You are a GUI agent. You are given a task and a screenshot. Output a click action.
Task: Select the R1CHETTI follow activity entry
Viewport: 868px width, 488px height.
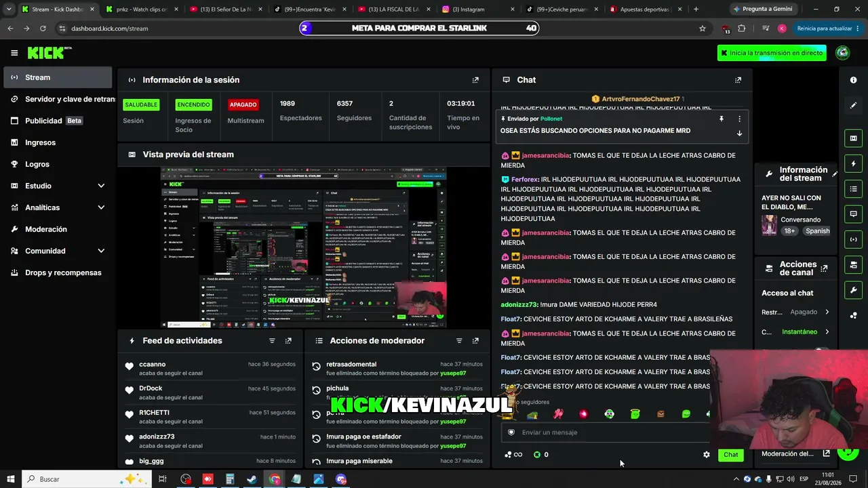click(210, 416)
